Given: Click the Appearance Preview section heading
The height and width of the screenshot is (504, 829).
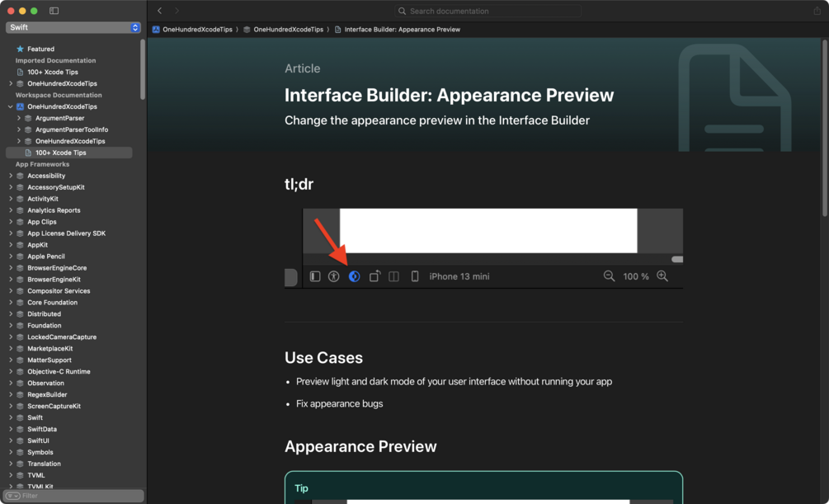Looking at the screenshot, I should pyautogui.click(x=360, y=447).
